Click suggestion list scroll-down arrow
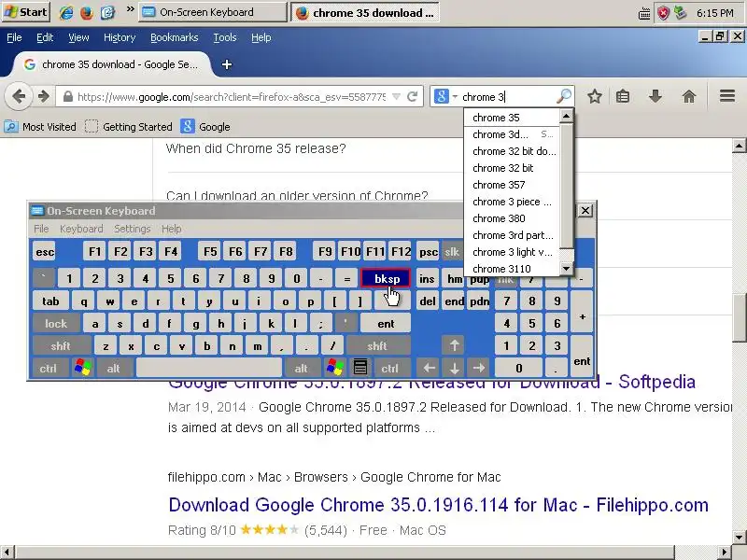 point(566,269)
